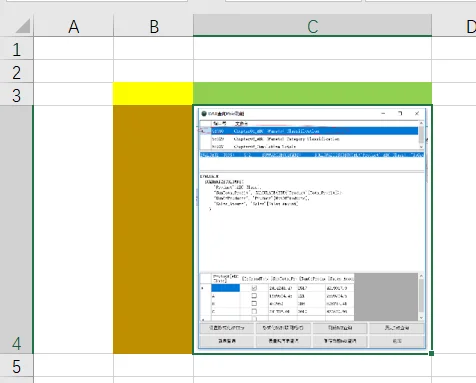Select row 3 header

click(16, 94)
